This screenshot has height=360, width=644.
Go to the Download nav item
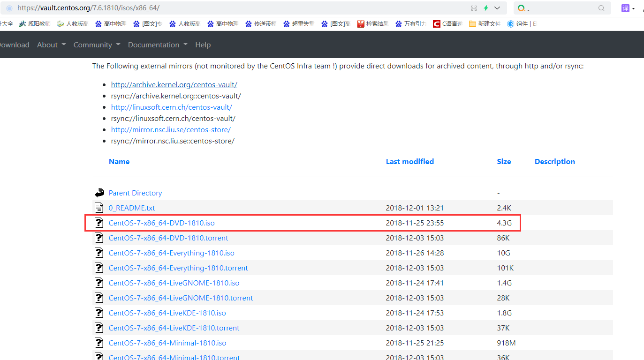pyautogui.click(x=14, y=45)
